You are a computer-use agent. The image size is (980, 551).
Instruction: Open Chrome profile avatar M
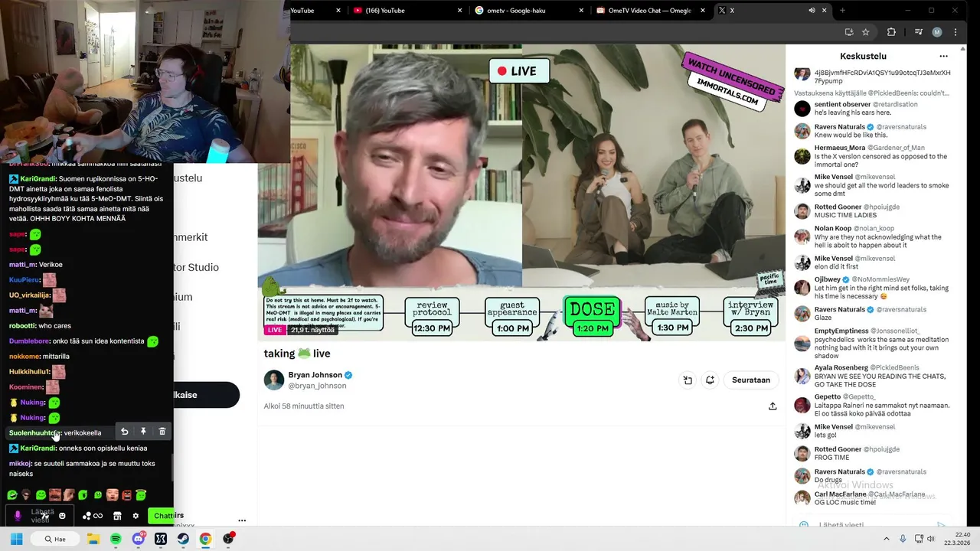[937, 32]
